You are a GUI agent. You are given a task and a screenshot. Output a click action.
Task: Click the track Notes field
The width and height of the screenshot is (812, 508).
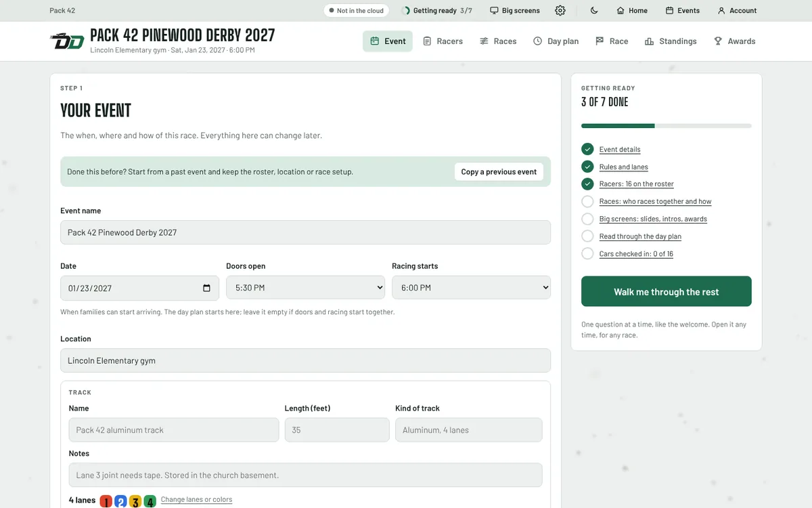click(x=305, y=475)
